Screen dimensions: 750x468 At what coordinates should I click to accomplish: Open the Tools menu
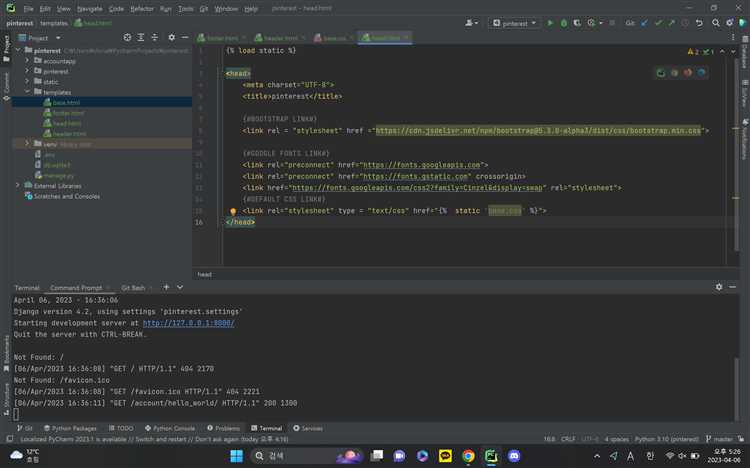(x=186, y=9)
